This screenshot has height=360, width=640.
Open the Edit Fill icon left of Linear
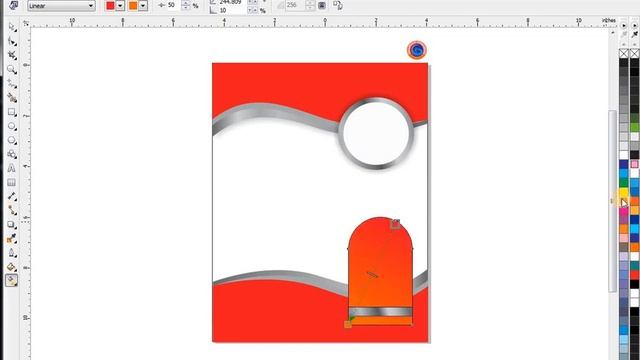click(x=14, y=5)
